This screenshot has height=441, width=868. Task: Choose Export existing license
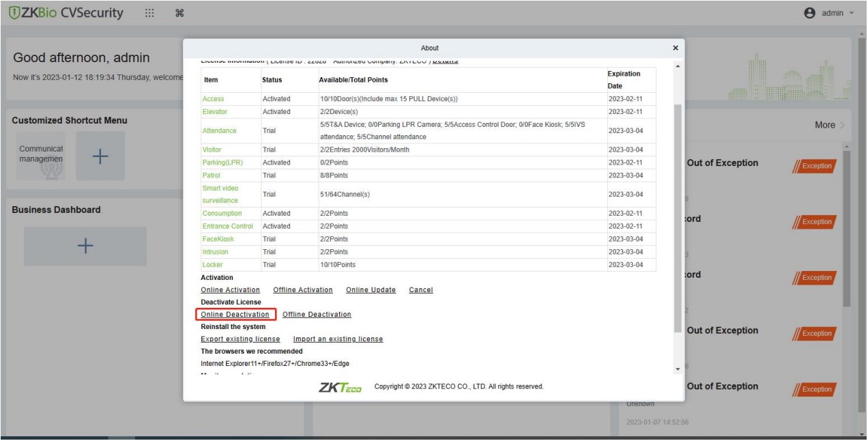click(240, 339)
